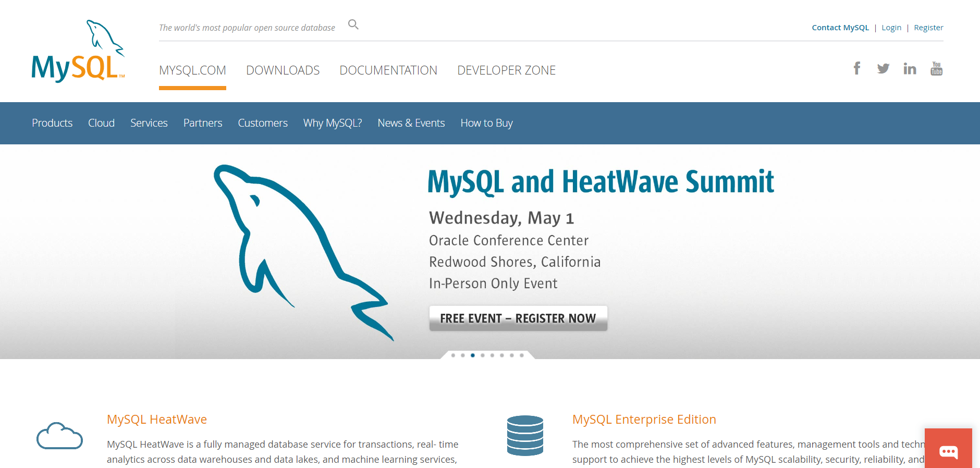Follow the Login link
980x468 pixels.
click(x=891, y=28)
